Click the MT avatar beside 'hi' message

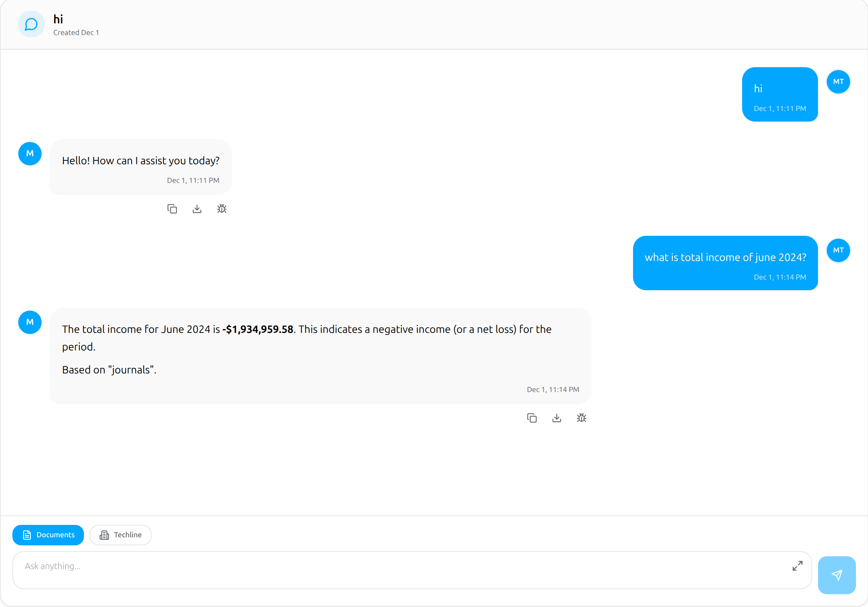[x=838, y=82]
